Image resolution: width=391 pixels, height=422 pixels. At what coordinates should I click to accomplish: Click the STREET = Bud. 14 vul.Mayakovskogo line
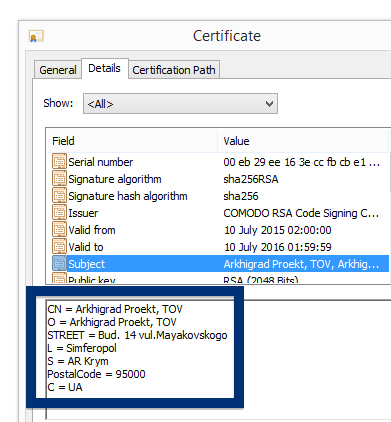tap(137, 335)
